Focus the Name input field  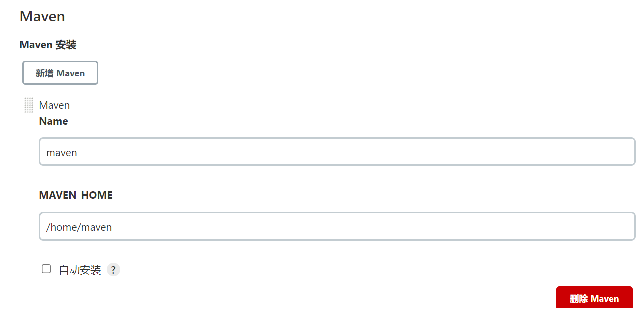pyautogui.click(x=337, y=152)
